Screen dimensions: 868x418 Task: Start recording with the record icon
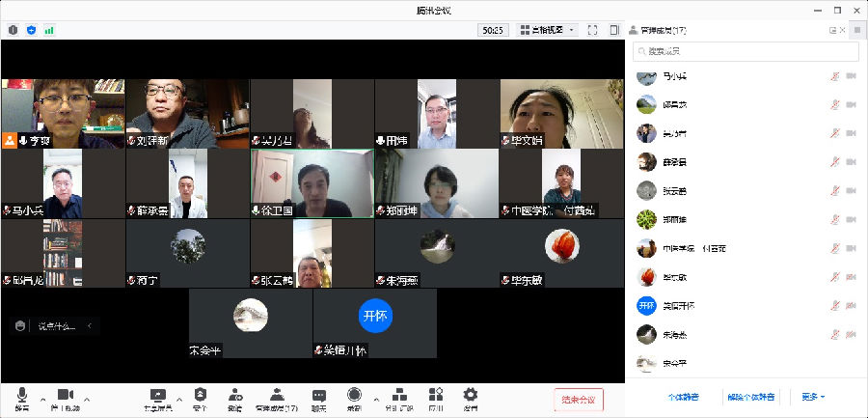[354, 395]
